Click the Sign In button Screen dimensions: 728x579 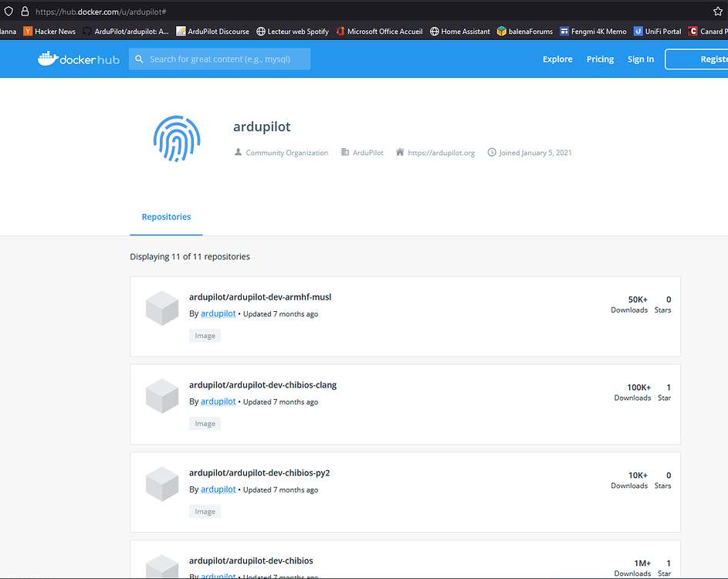point(640,59)
